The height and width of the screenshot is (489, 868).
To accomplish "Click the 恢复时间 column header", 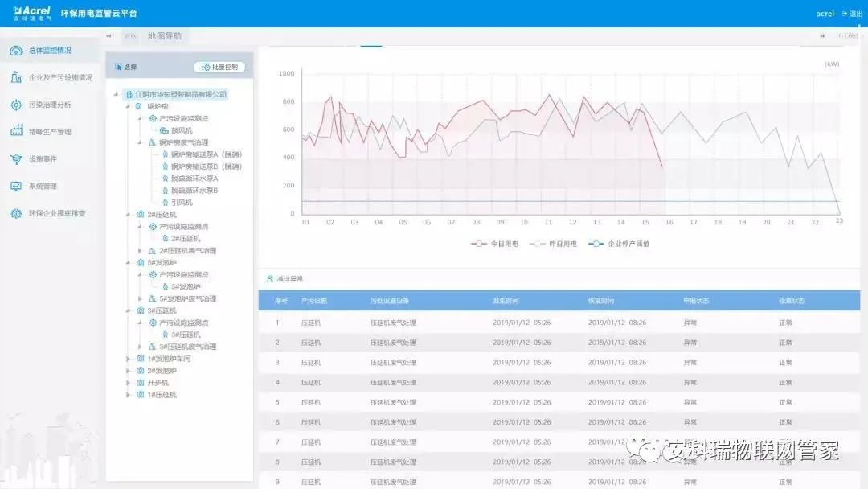I will tap(600, 301).
